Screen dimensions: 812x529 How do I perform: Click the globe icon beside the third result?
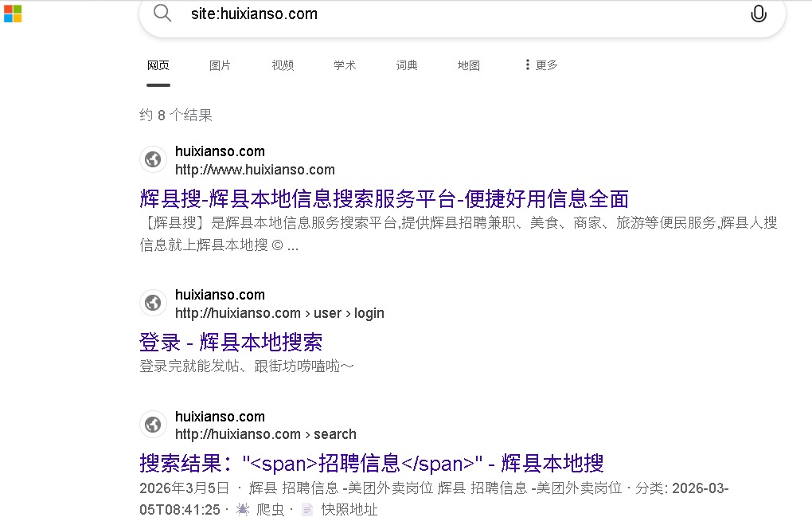[153, 425]
